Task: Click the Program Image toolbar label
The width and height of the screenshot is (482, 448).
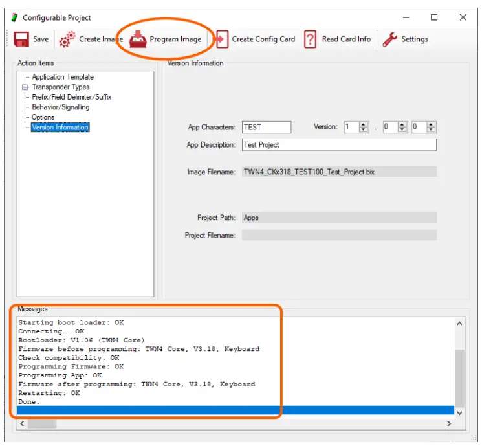Action: tap(175, 39)
